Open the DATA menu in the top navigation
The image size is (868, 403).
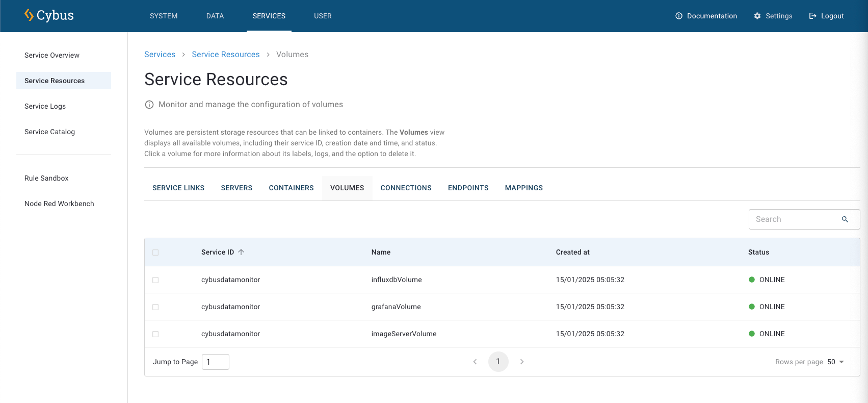215,16
